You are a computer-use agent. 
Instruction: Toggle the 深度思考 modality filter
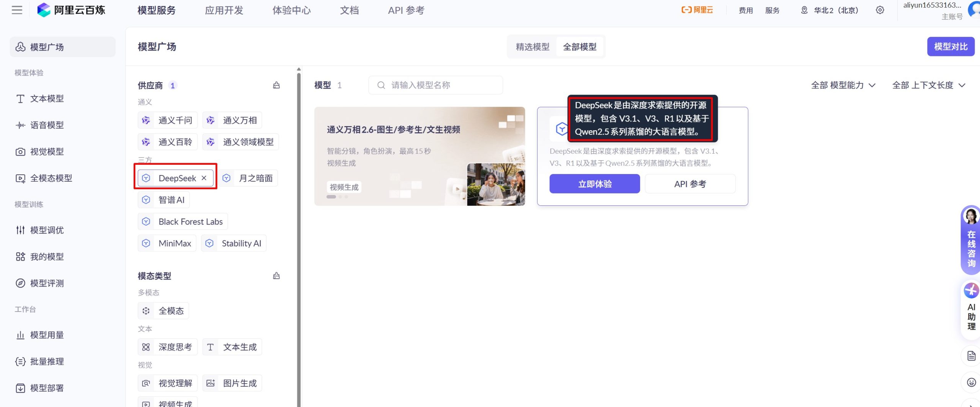167,346
